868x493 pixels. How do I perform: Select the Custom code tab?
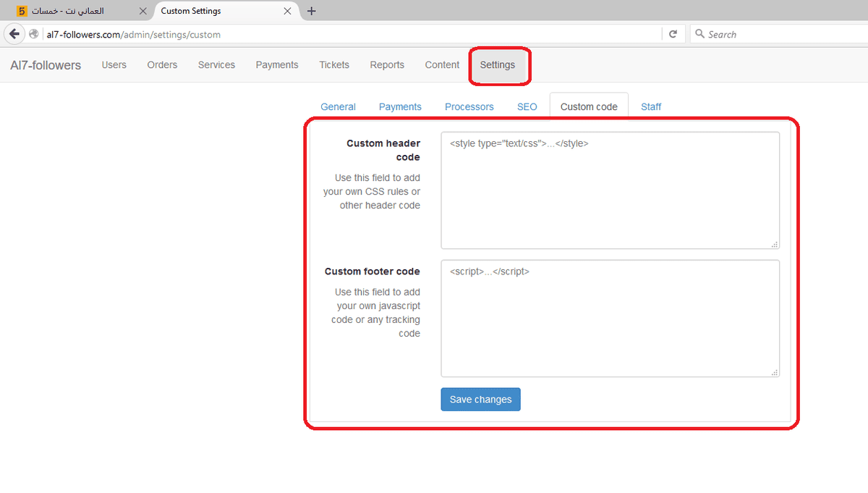tap(589, 106)
